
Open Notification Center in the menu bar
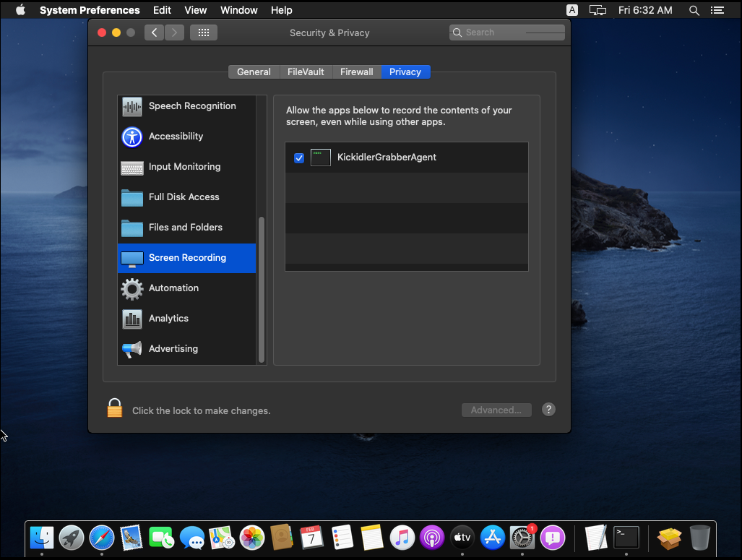[717, 10]
